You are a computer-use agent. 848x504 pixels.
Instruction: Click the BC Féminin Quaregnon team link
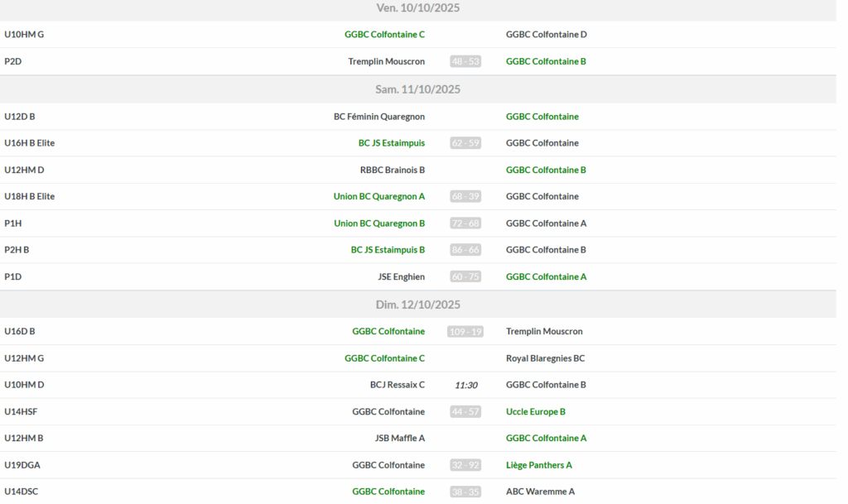tap(378, 117)
